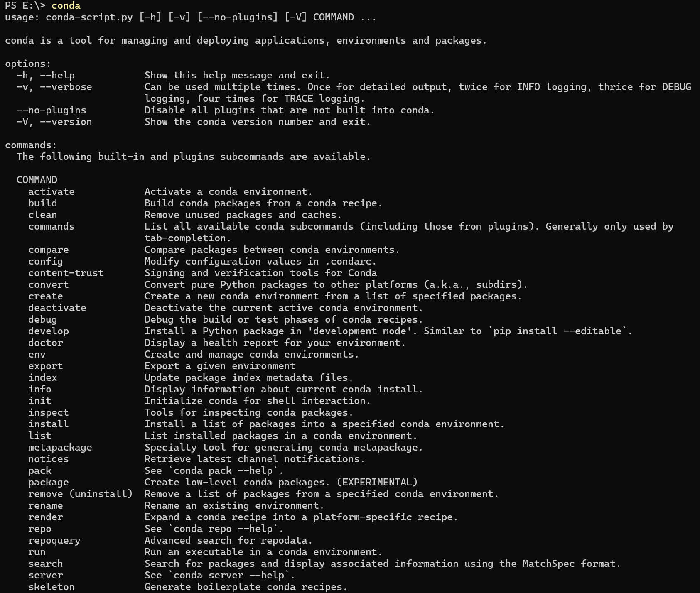The height and width of the screenshot is (593, 700).
Task: Click the '--no-plugins' option in the options list
Action: click(x=52, y=110)
